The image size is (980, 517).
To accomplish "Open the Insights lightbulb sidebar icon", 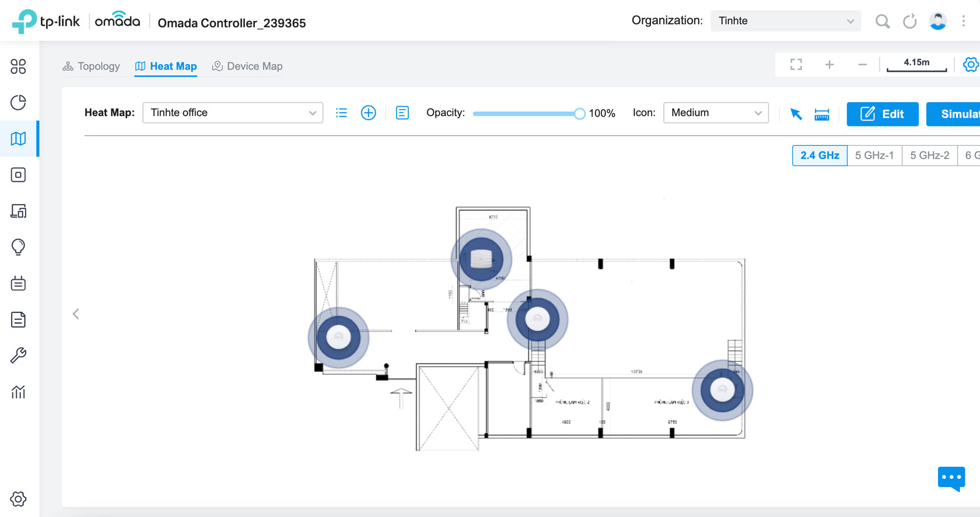I will click(x=18, y=247).
